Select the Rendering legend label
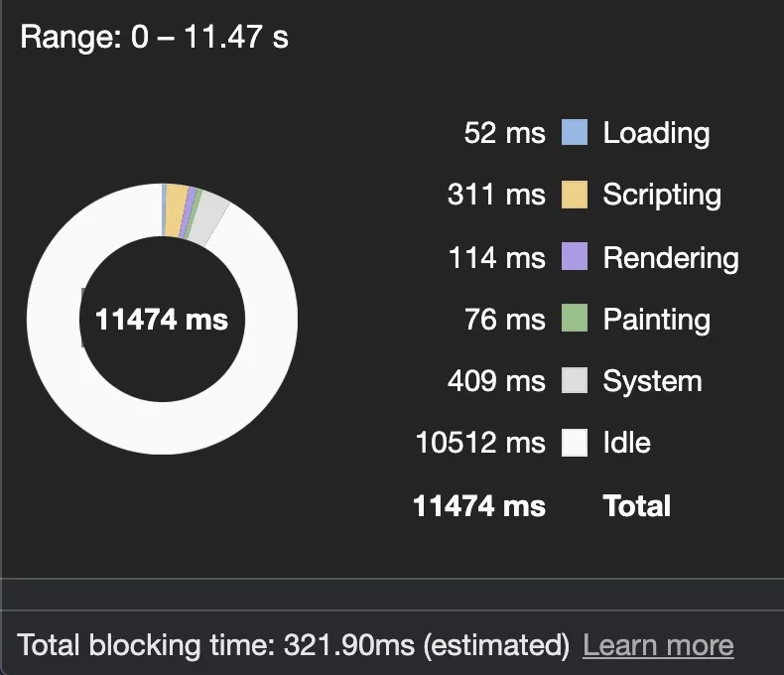 pyautogui.click(x=671, y=257)
